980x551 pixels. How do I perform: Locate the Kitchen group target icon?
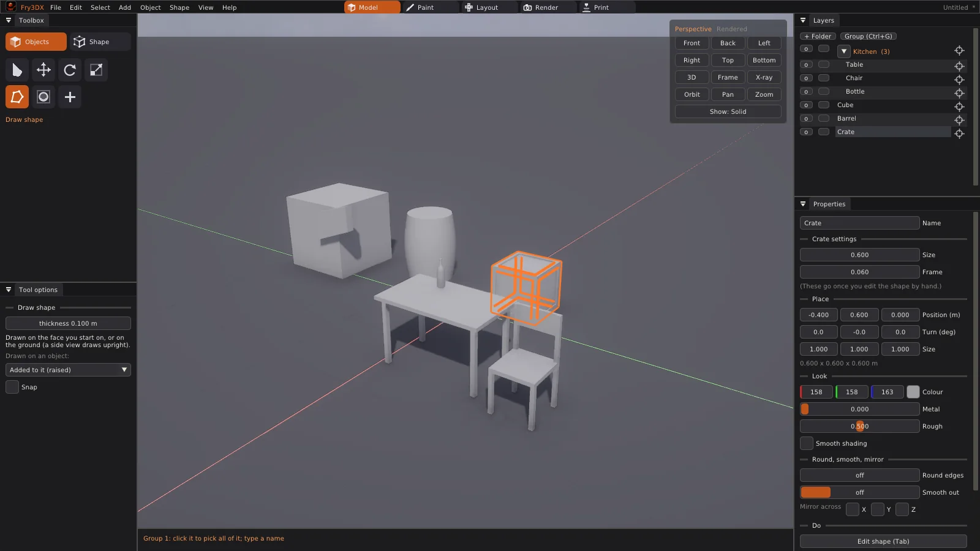[959, 50]
